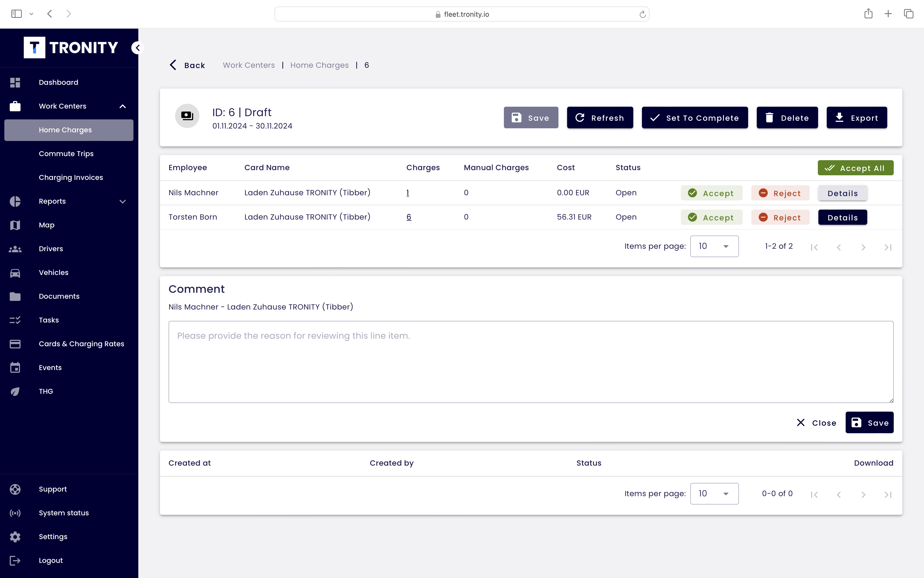Image resolution: width=924 pixels, height=578 pixels.
Task: Open Torsten Born's 6 charges link
Action: pyautogui.click(x=409, y=217)
